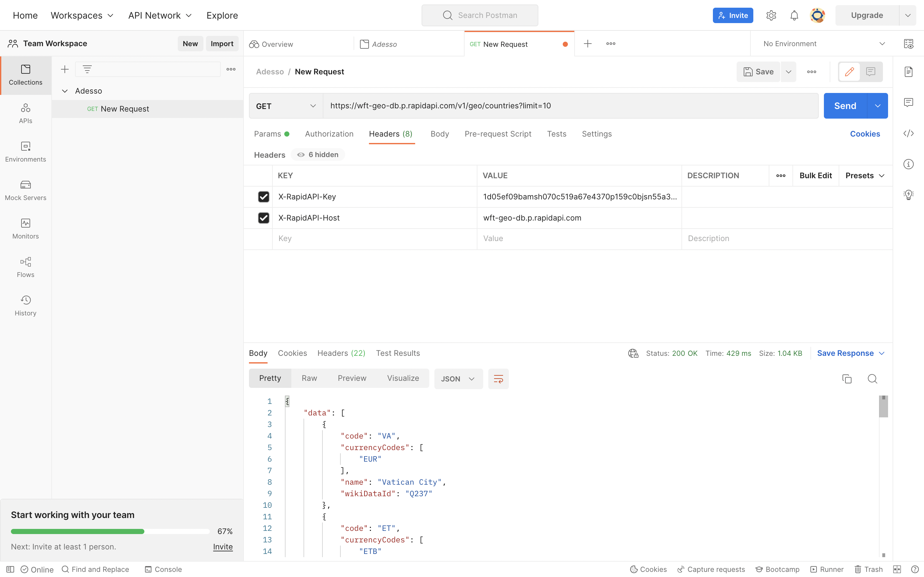The image size is (924, 577).
Task: Disable the X-RapidAPI-Host header
Action: point(264,218)
